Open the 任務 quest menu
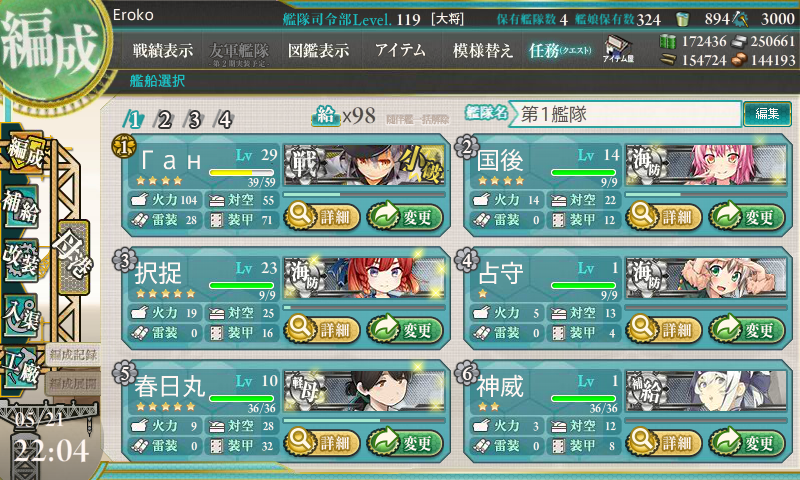 point(560,50)
